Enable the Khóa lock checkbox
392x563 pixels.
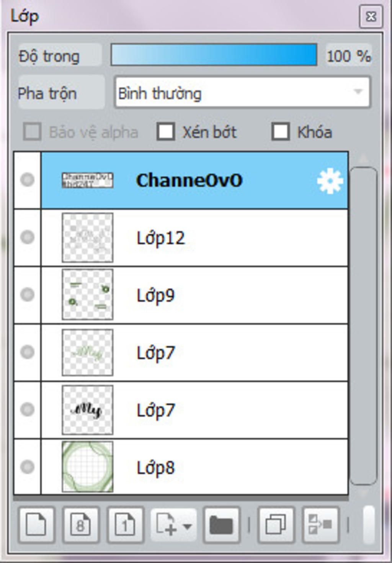click(280, 132)
